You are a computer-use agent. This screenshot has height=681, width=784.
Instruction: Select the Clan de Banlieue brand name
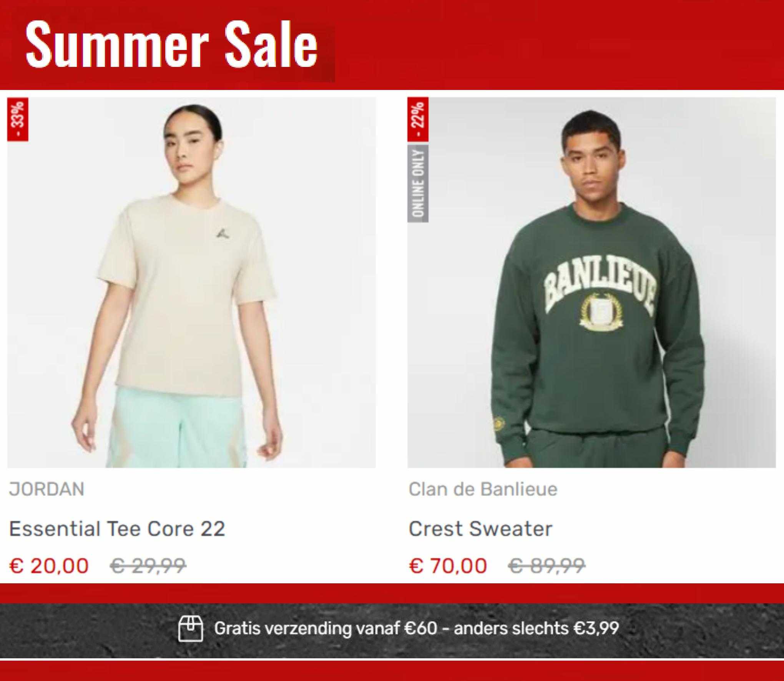(x=483, y=489)
